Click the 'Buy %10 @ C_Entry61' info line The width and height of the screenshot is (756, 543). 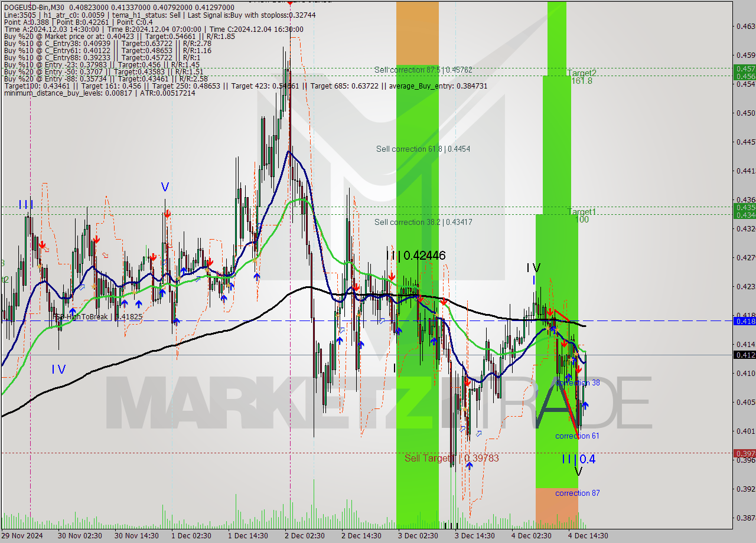tap(107, 50)
